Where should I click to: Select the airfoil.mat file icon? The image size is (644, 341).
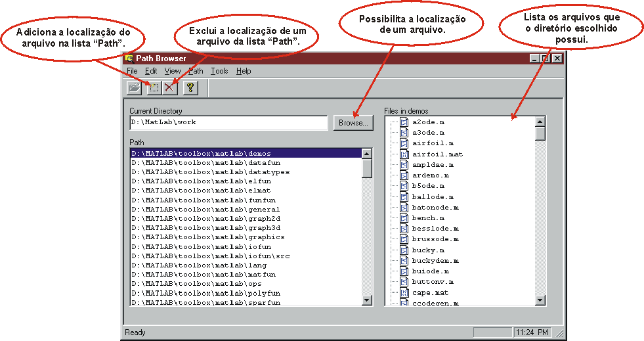tap(404, 154)
